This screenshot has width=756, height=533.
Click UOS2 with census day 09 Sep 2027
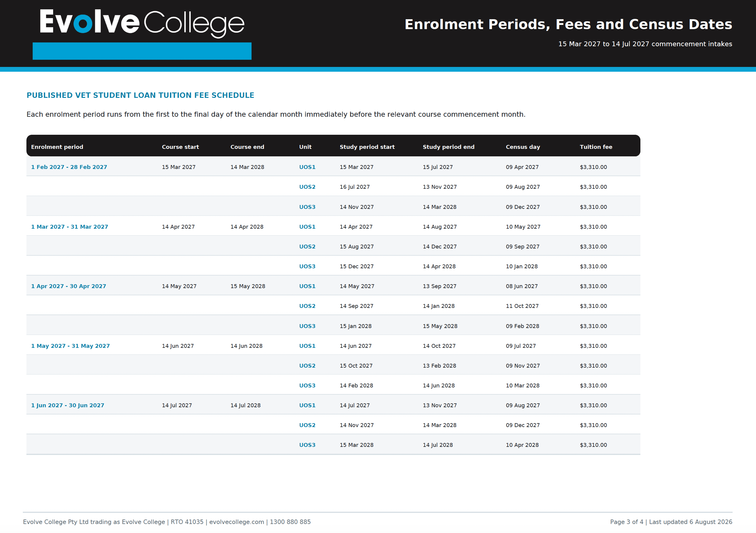tap(307, 247)
